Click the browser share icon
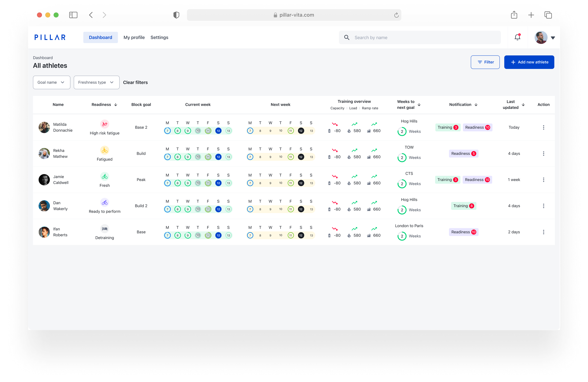This screenshot has height=382, width=588. tap(514, 15)
